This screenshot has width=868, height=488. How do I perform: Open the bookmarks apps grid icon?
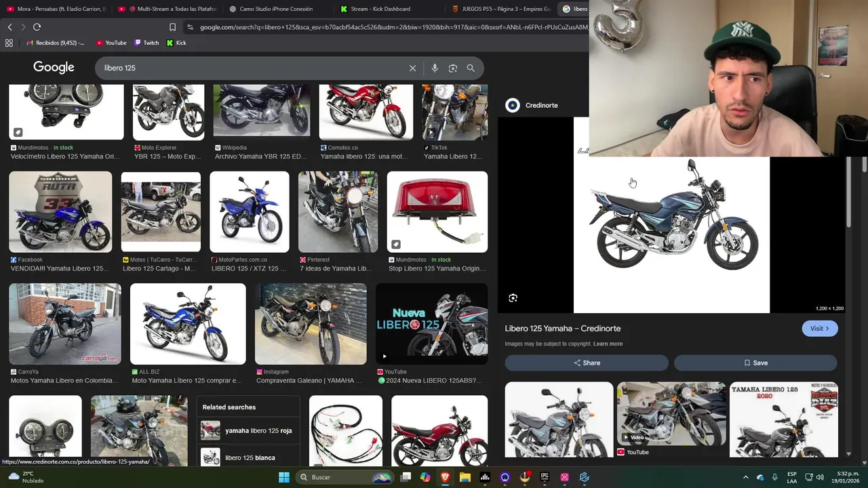(9, 43)
